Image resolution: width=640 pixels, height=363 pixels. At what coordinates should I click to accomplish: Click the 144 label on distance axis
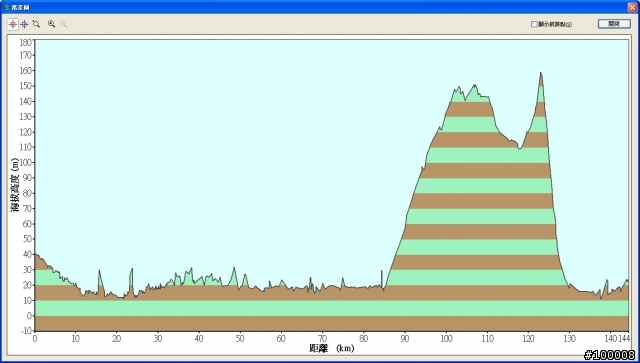625,339
